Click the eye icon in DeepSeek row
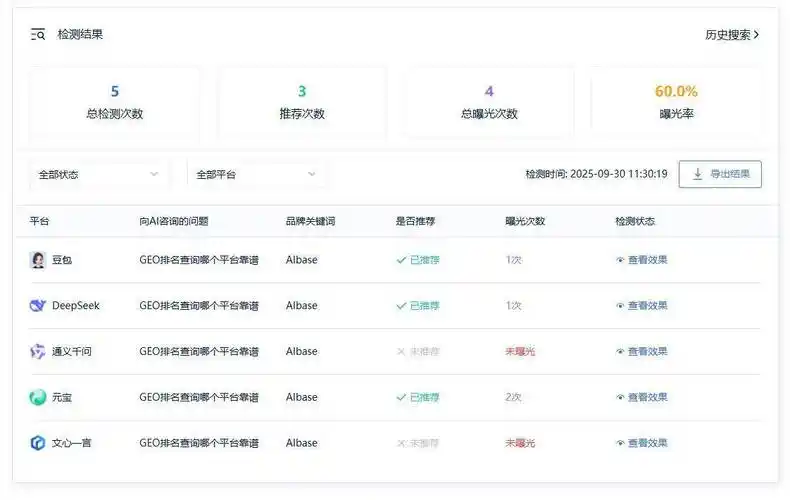 coord(620,306)
